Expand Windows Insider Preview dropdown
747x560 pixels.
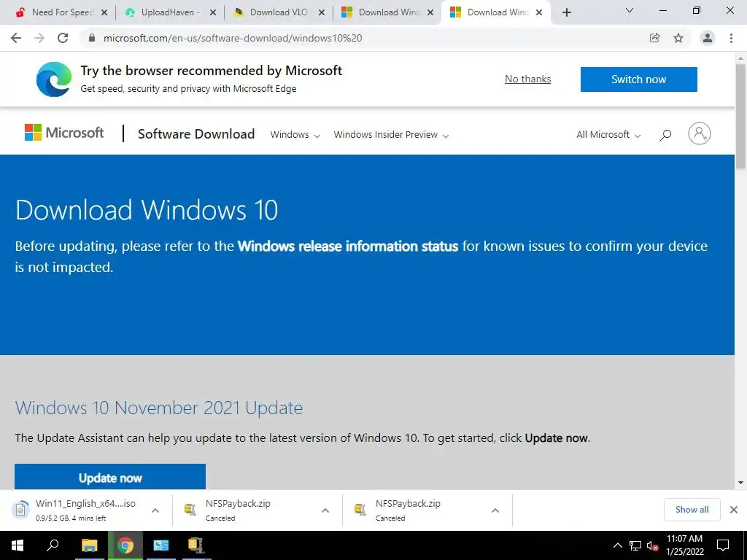click(x=391, y=135)
